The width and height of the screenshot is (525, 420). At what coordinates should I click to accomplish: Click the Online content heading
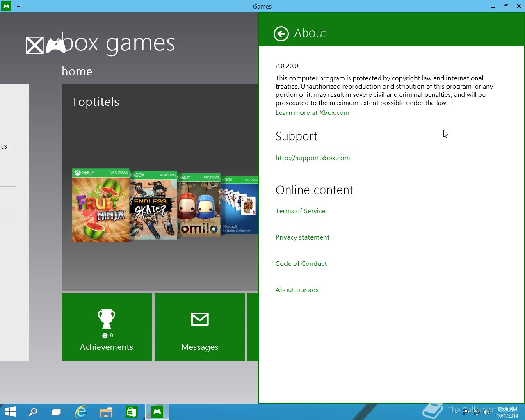pos(314,190)
